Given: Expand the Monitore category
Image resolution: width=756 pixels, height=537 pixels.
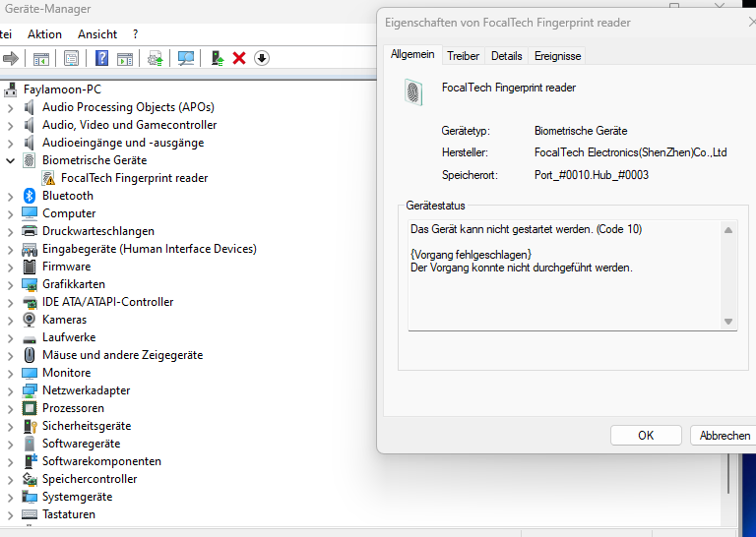Looking at the screenshot, I should click(x=10, y=374).
